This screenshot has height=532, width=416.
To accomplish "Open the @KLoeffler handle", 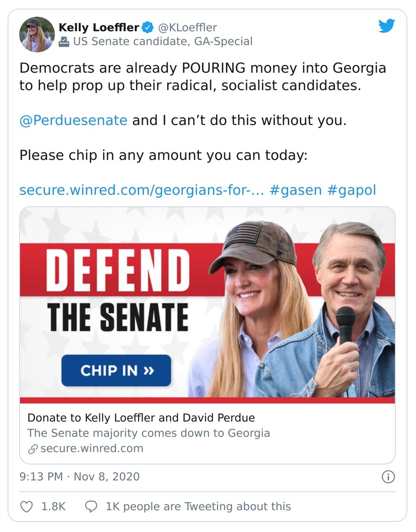I will pyautogui.click(x=187, y=28).
